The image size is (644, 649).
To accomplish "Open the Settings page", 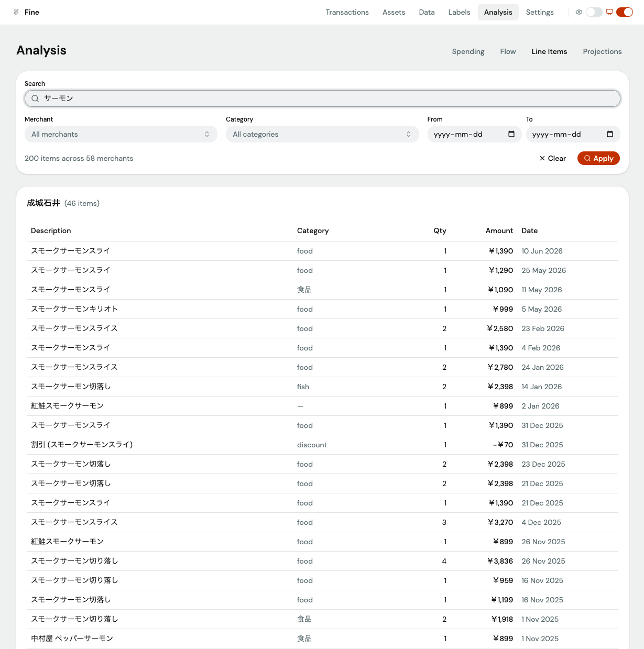I will tap(540, 12).
